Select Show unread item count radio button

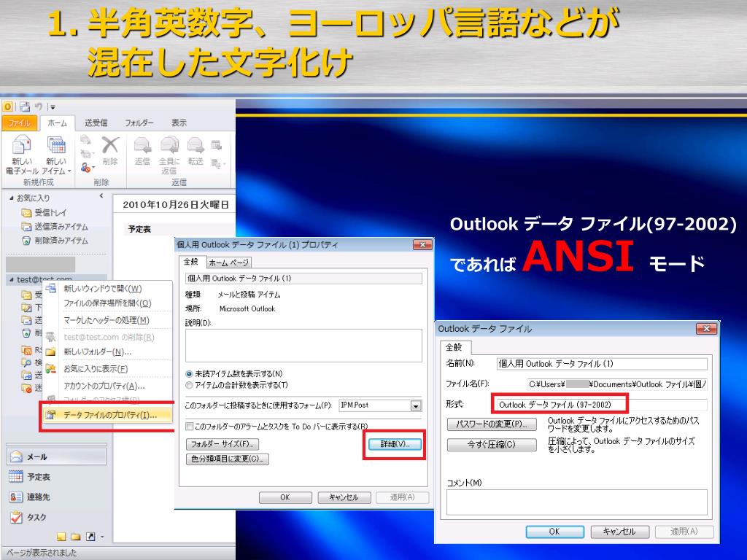pyautogui.click(x=189, y=374)
